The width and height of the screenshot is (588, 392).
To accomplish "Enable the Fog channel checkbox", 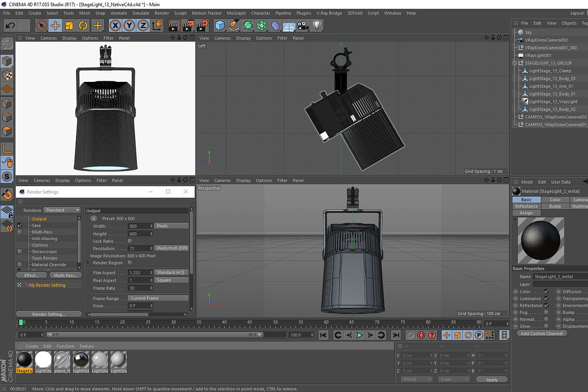I will pos(546,312).
